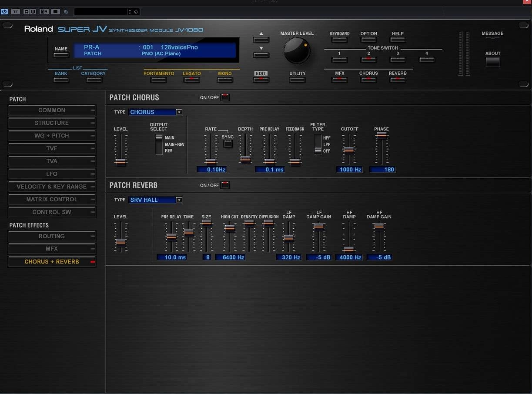Image resolution: width=532 pixels, height=394 pixels.
Task: Click the NAME button beside the display
Action: pos(61,55)
